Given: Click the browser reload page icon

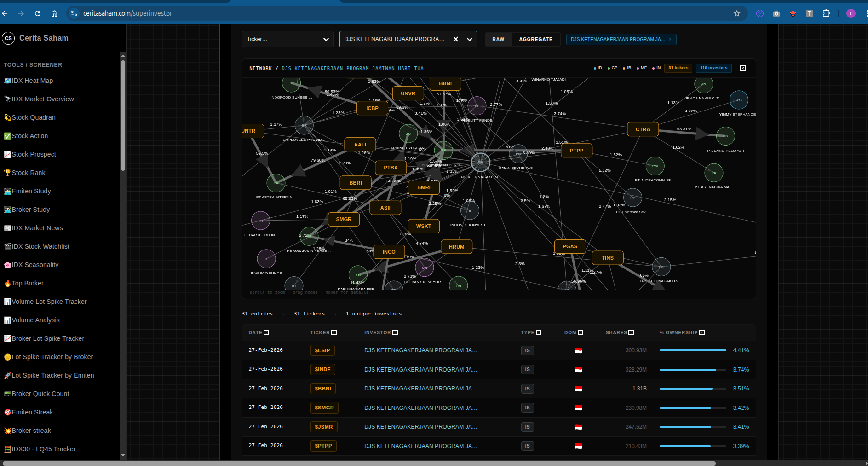Looking at the screenshot, I should [x=38, y=13].
